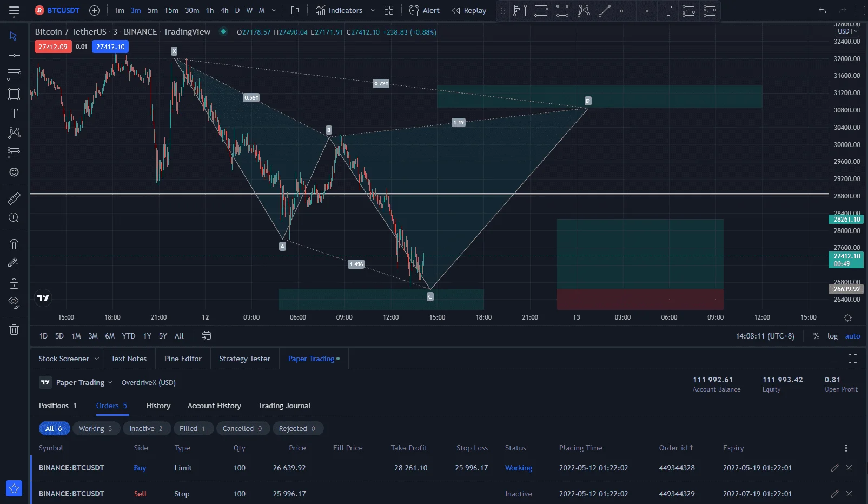
Task: Select the text tool in left sidebar
Action: coord(14,114)
